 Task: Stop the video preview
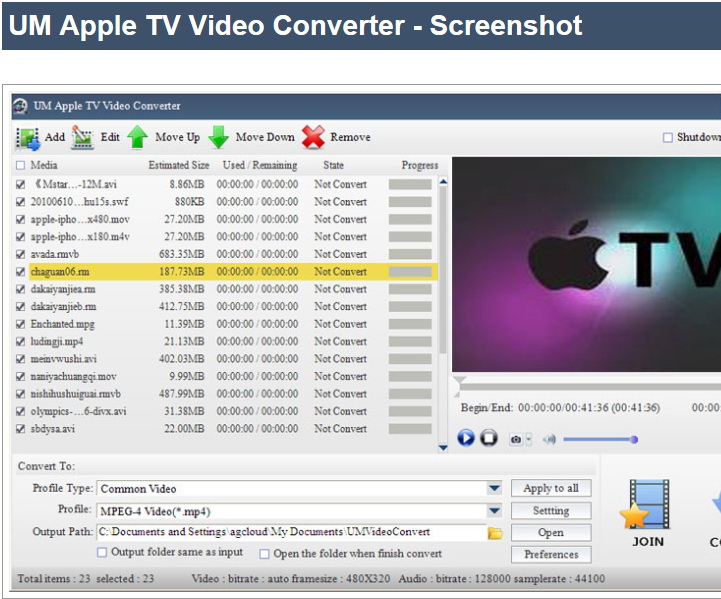coord(489,438)
